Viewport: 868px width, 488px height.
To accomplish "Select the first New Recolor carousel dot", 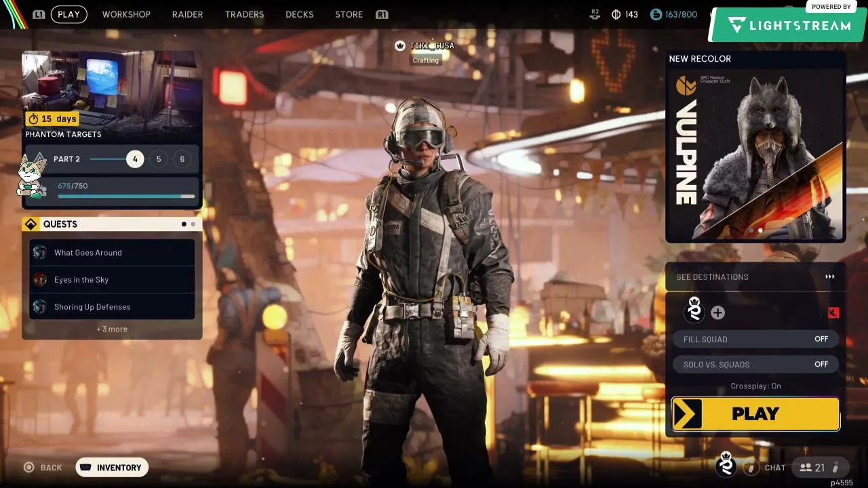I will coord(751,230).
